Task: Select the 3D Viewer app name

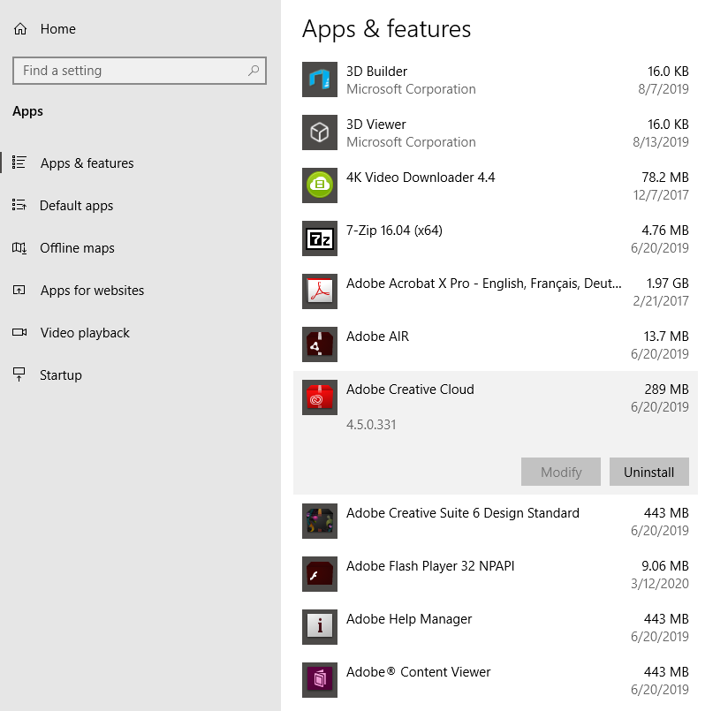Action: point(376,125)
